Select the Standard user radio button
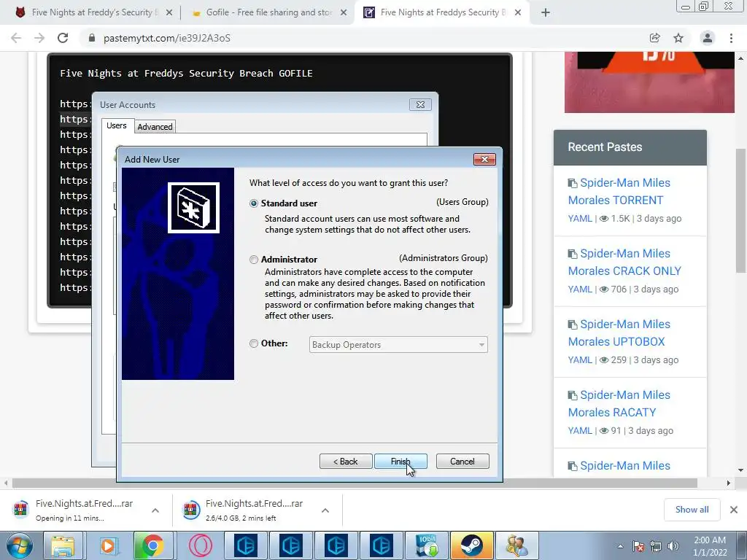The width and height of the screenshot is (747, 560). tap(254, 203)
